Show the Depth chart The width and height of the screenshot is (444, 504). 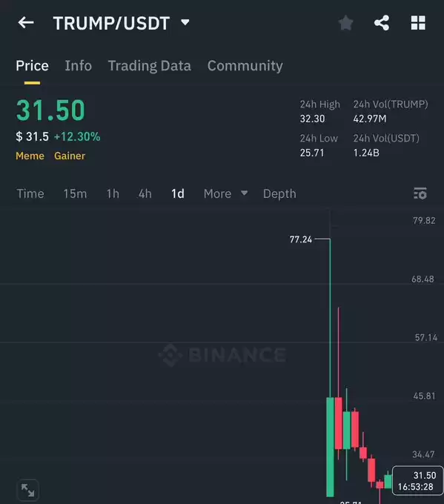pyautogui.click(x=279, y=194)
